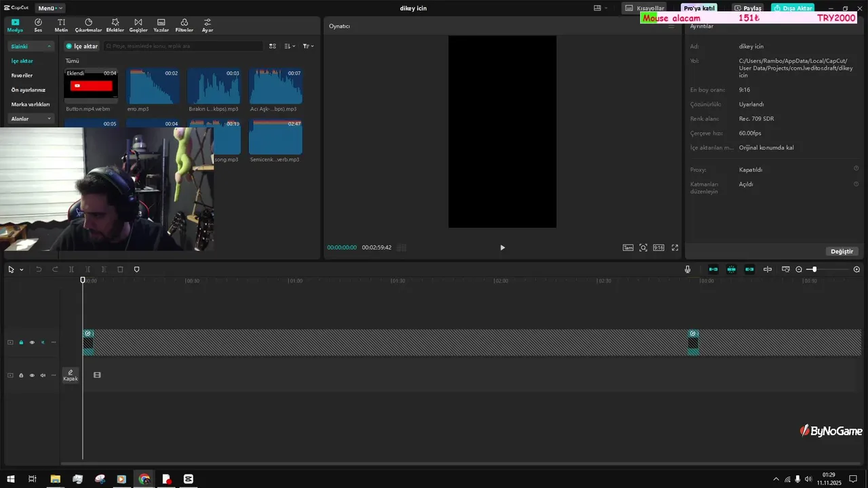Click the Değiştir button in details
The image size is (868, 488).
click(842, 251)
